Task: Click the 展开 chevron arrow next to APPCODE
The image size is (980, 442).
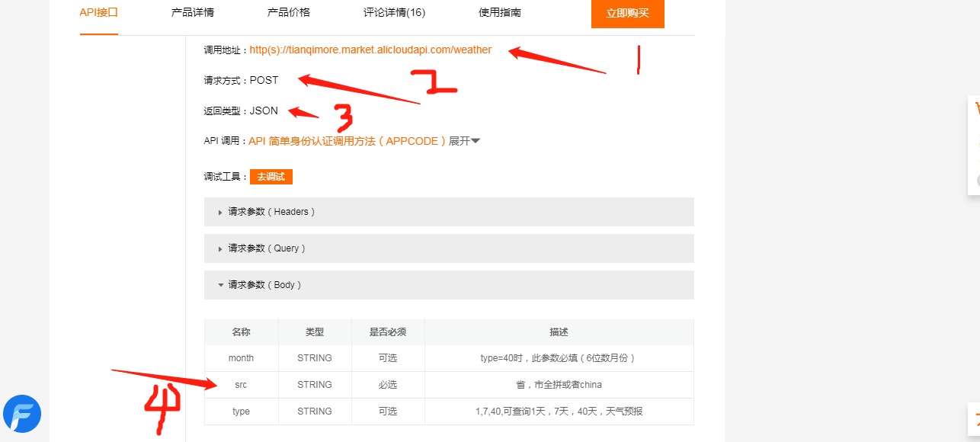Action: point(475,141)
